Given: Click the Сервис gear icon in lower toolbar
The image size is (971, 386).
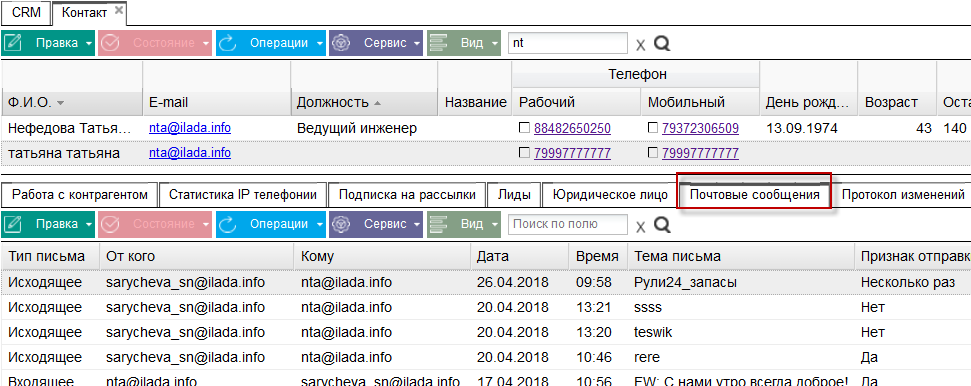Looking at the screenshot, I should [342, 224].
